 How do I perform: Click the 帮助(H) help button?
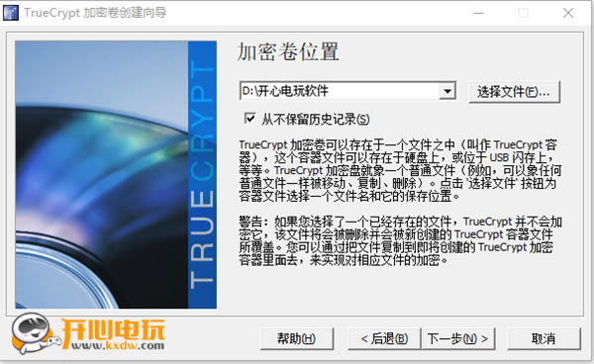(297, 338)
